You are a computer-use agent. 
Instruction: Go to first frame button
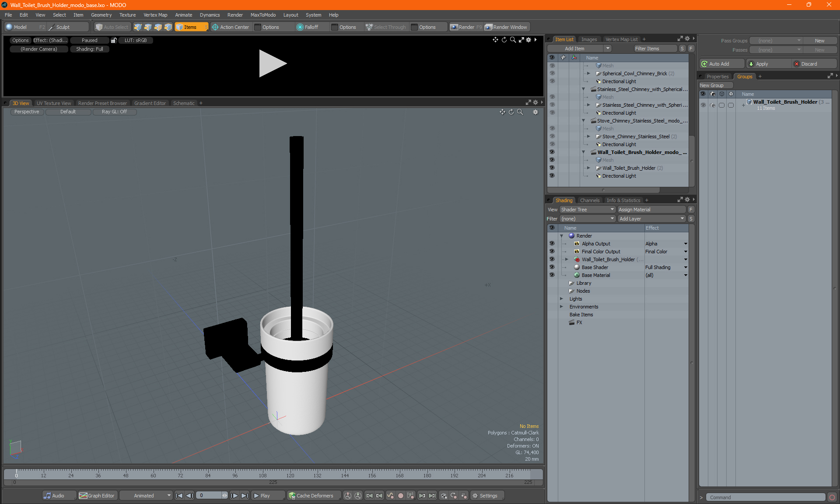[179, 496]
